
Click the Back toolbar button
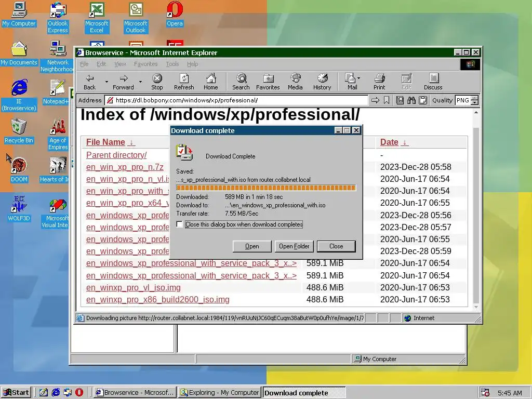(89, 82)
